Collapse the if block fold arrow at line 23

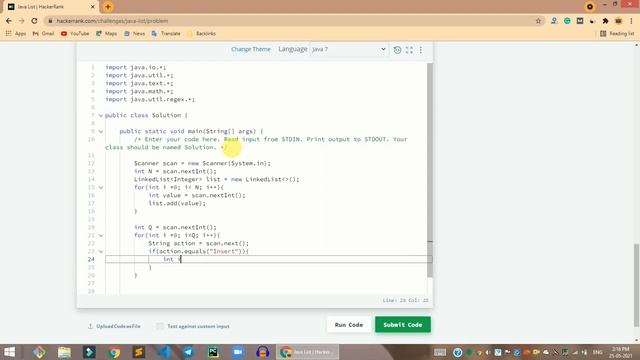pyautogui.click(x=101, y=251)
